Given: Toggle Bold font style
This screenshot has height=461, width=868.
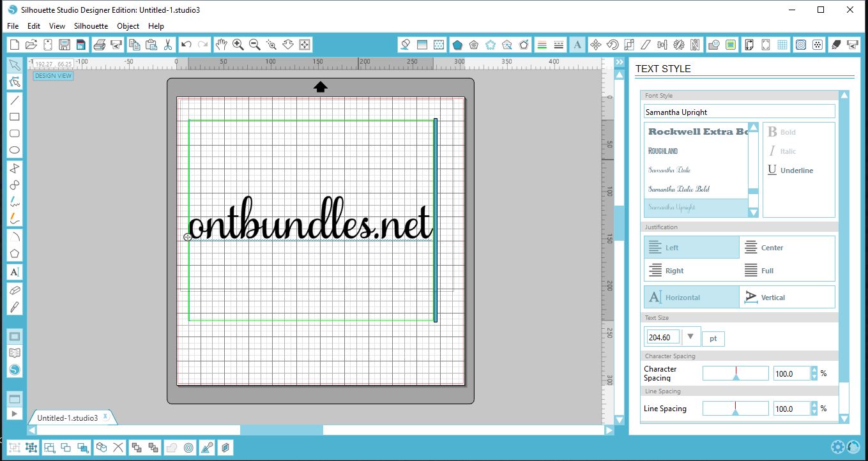Looking at the screenshot, I should pos(782,132).
